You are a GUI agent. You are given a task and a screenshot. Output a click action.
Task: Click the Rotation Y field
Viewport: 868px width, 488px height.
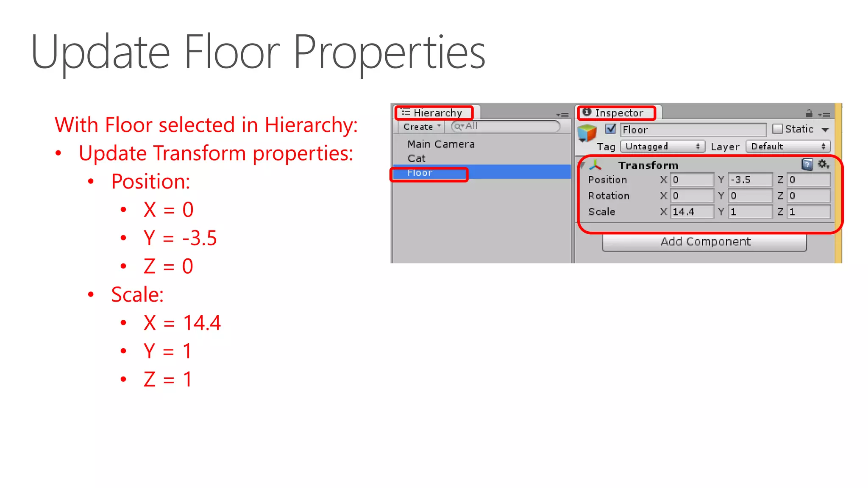pos(750,196)
